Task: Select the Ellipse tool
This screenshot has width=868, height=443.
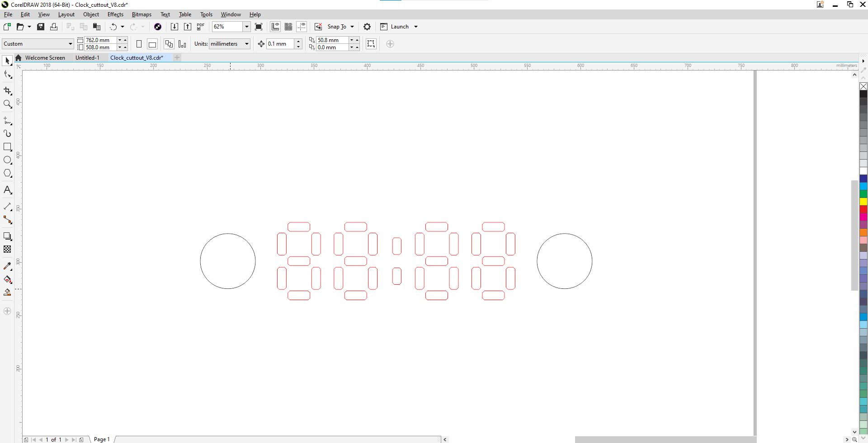Action: click(x=7, y=160)
